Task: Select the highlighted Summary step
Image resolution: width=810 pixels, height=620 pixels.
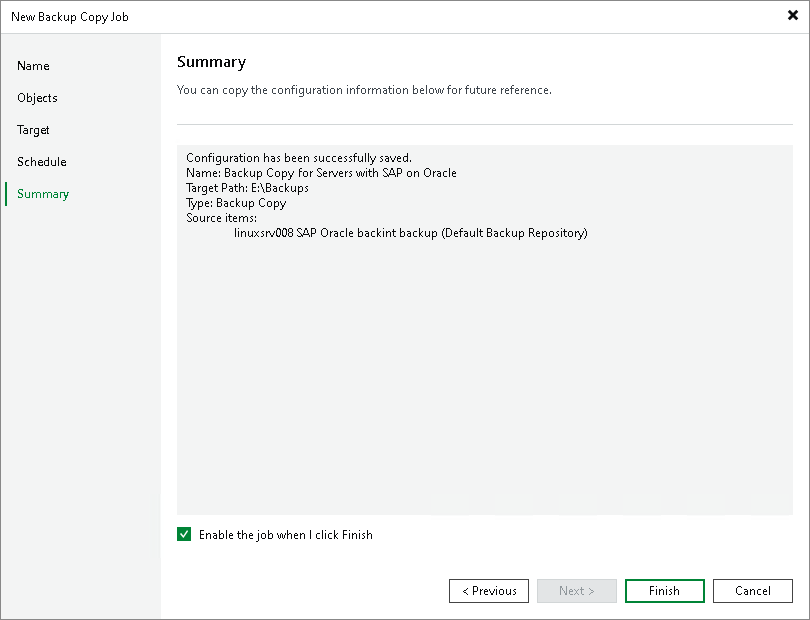Action: click(x=42, y=194)
